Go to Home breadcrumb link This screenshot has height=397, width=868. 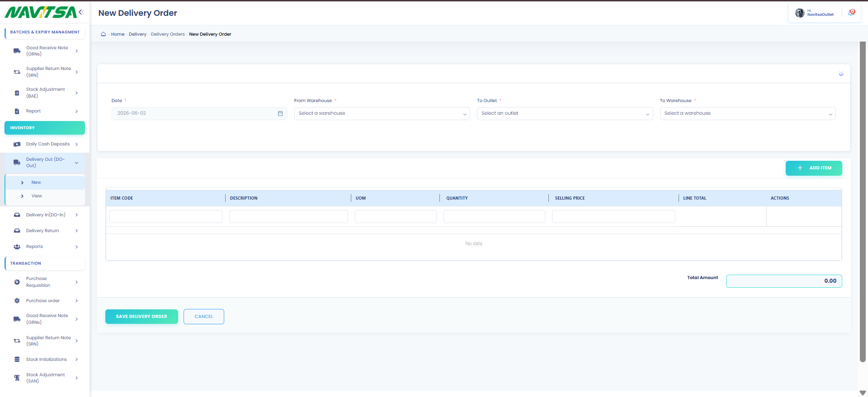pyautogui.click(x=118, y=34)
